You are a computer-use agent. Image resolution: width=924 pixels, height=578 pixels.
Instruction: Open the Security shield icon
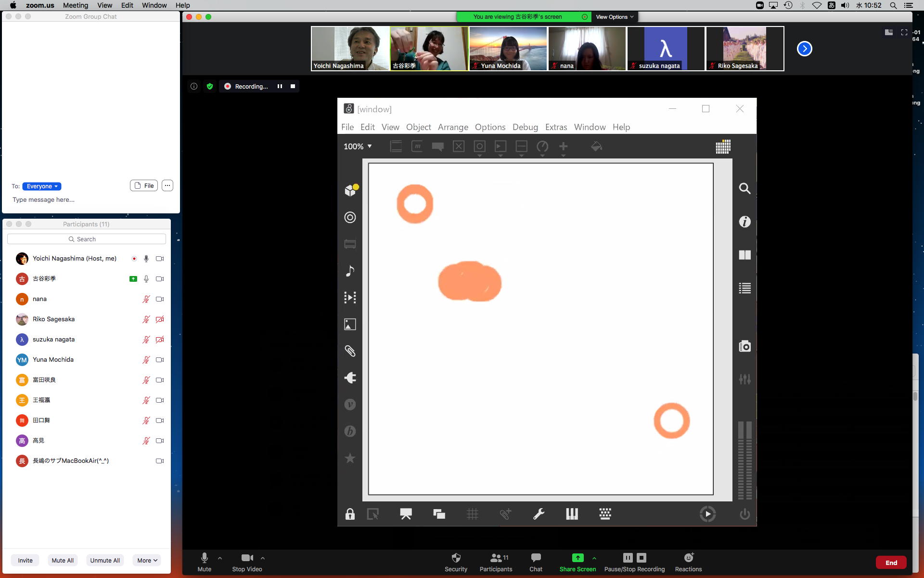tap(456, 558)
